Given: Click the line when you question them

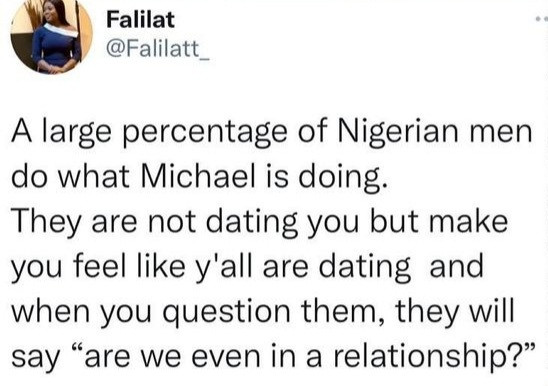Looking at the screenshot, I should point(263,310).
